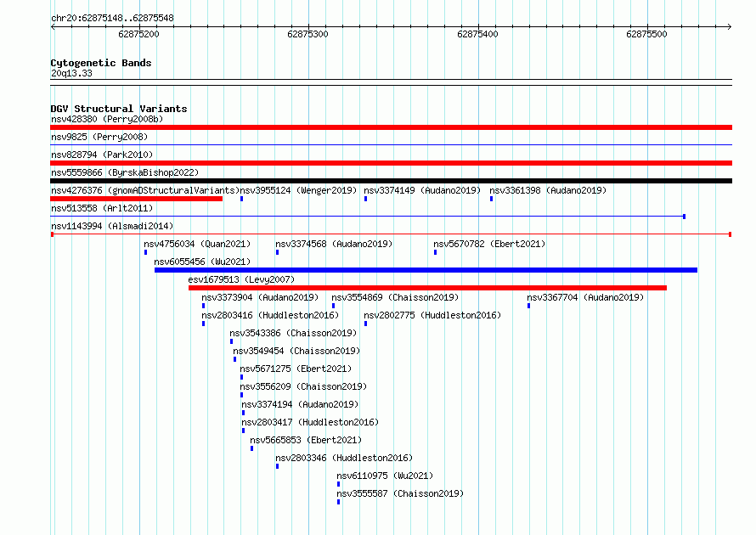The height and width of the screenshot is (535, 756).
Task: Select nsv5665853 (Ebert2021) label
Action: tap(306, 440)
